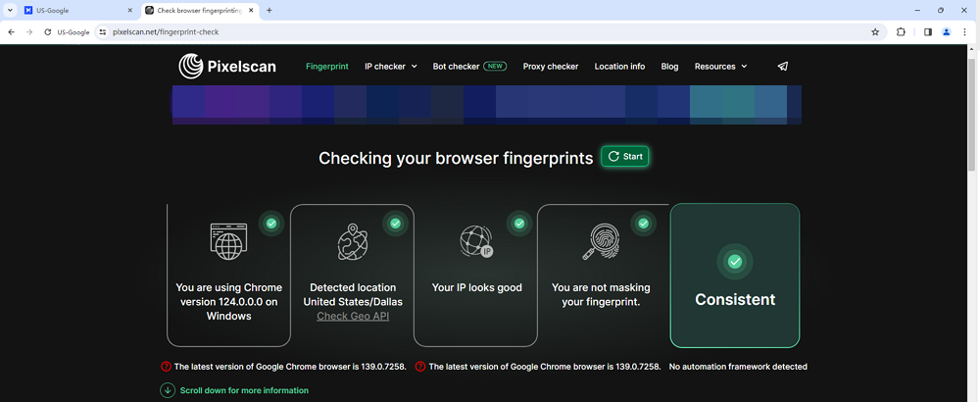Open the Blog page

(669, 67)
